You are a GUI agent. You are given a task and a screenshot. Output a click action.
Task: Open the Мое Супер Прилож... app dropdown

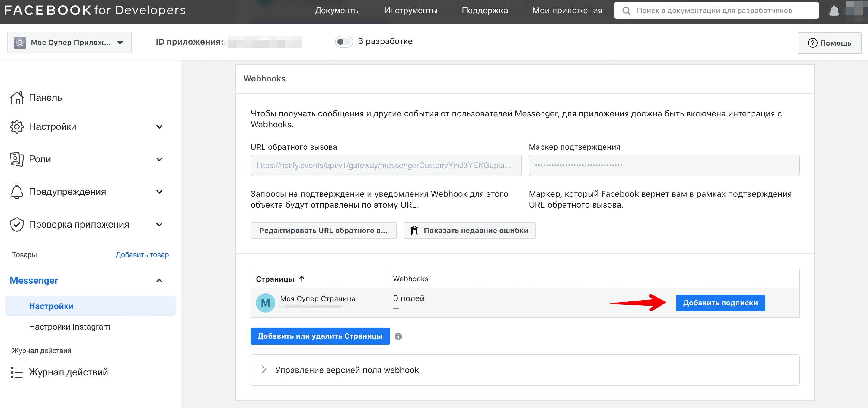click(69, 43)
